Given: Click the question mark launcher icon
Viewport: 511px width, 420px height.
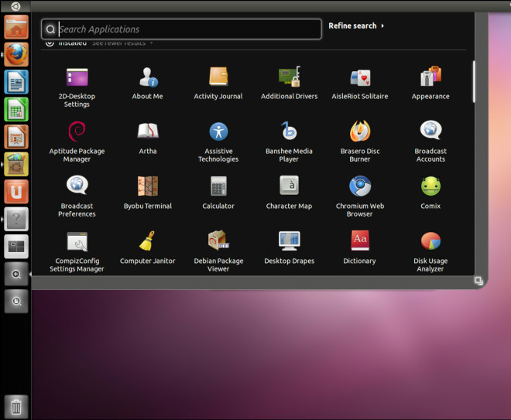Looking at the screenshot, I should point(16,219).
